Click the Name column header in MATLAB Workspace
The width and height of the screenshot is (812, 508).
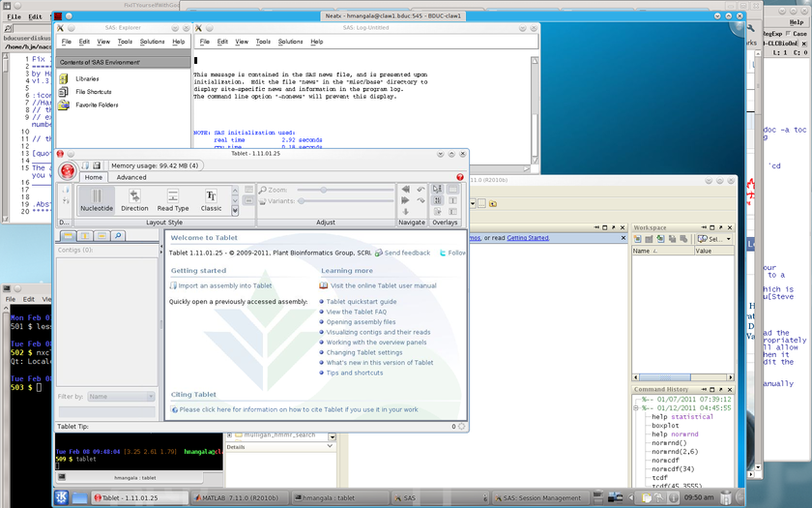coord(663,251)
